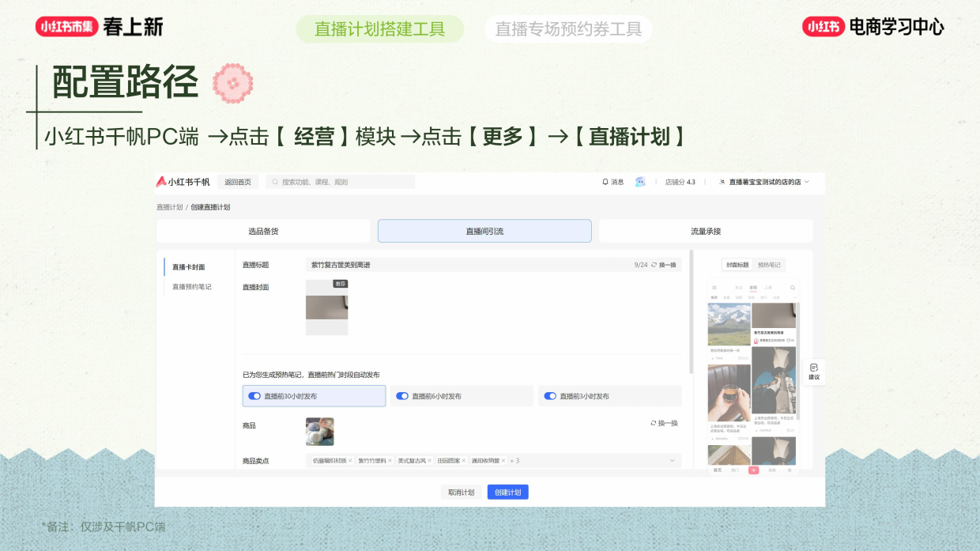Image resolution: width=980 pixels, height=551 pixels.
Task: Toggle off 直播前6小时发布
Action: (401, 395)
